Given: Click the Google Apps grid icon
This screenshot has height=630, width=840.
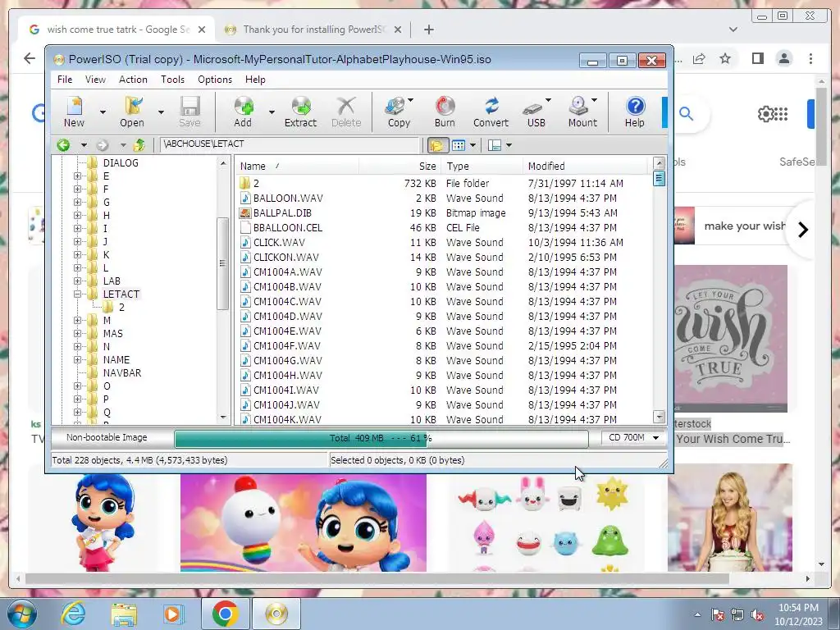Looking at the screenshot, I should (781, 113).
